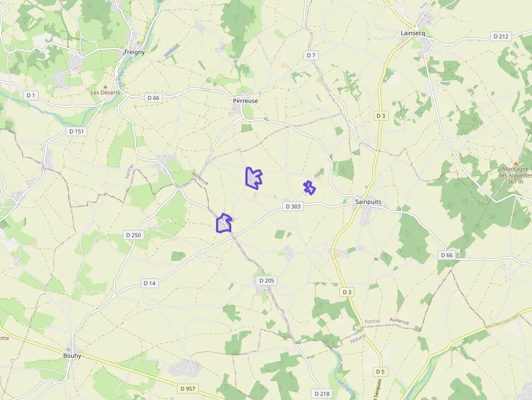Select the D 14 road shield

[150, 283]
